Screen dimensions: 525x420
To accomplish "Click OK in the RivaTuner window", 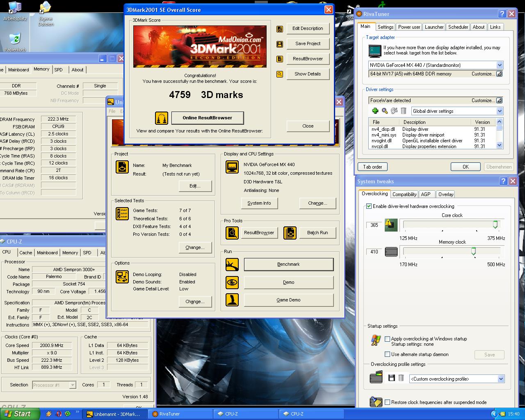I will click(466, 167).
